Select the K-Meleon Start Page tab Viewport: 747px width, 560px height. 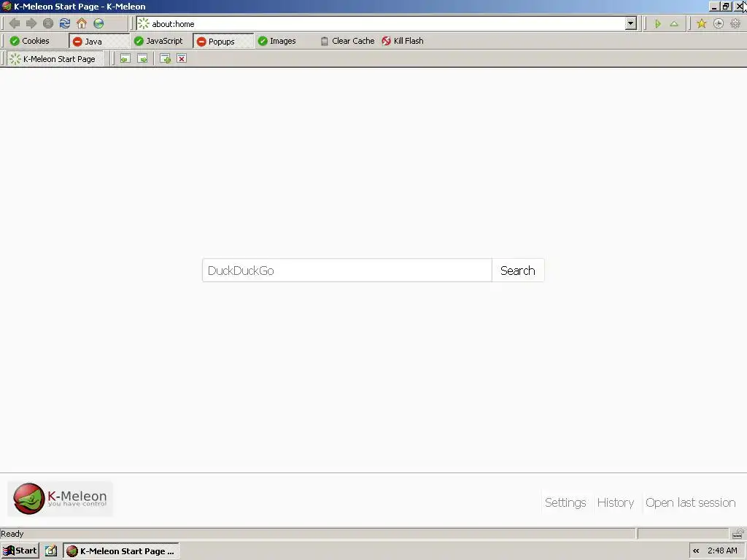click(x=54, y=59)
